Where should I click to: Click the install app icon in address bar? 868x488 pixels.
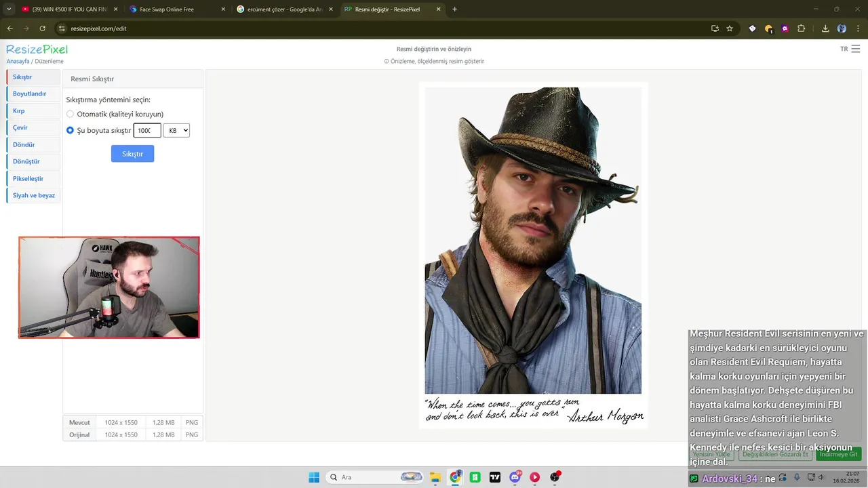pos(715,28)
